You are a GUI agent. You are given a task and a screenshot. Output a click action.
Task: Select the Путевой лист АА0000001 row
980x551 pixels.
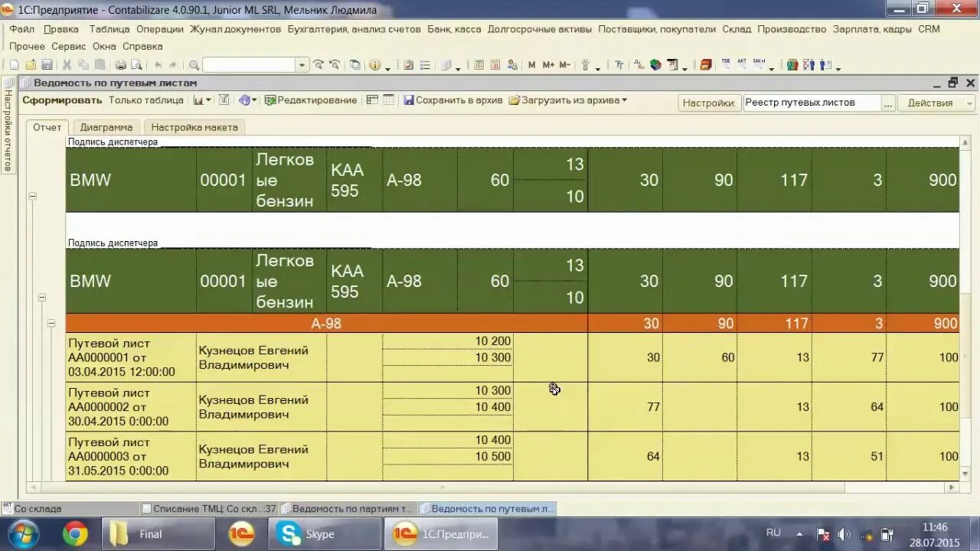(x=512, y=357)
